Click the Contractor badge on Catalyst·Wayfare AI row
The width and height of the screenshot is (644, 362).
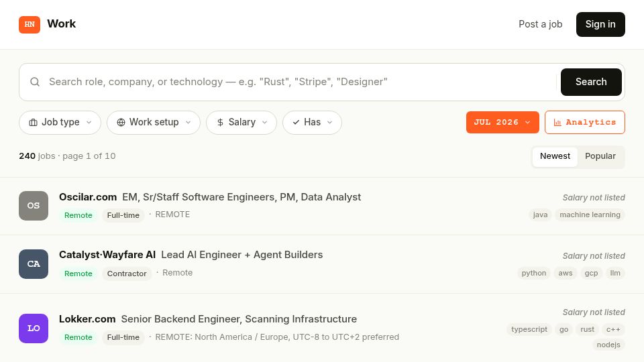tap(127, 274)
